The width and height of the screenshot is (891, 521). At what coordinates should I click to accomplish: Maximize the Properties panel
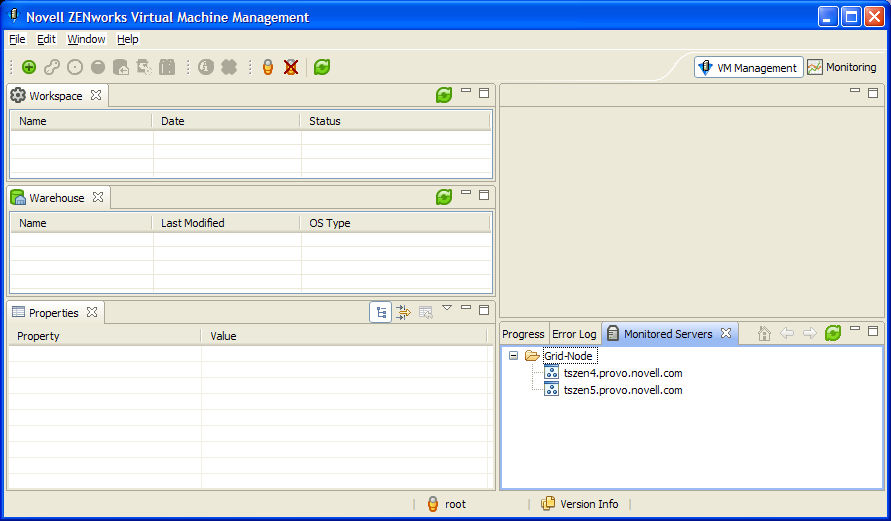(484, 310)
